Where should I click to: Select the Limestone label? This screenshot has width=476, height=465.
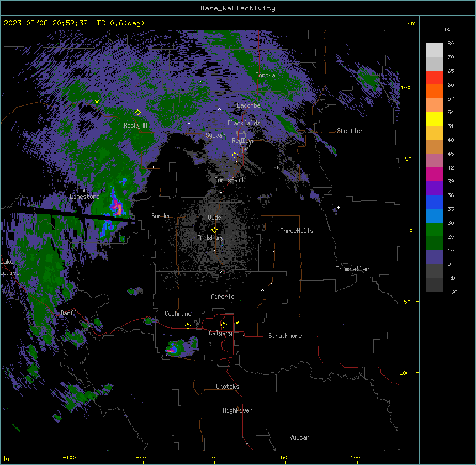[84, 197]
